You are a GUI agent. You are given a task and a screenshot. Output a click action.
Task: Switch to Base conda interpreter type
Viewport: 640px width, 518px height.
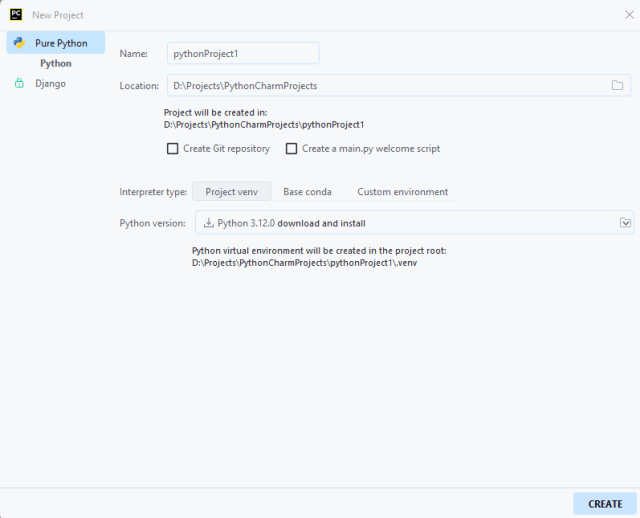point(307,191)
